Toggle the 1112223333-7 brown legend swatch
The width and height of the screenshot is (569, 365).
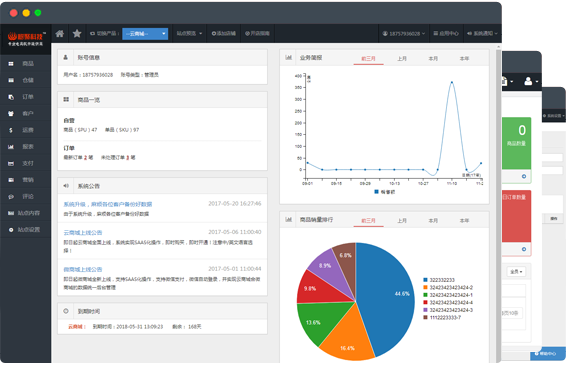coord(425,317)
